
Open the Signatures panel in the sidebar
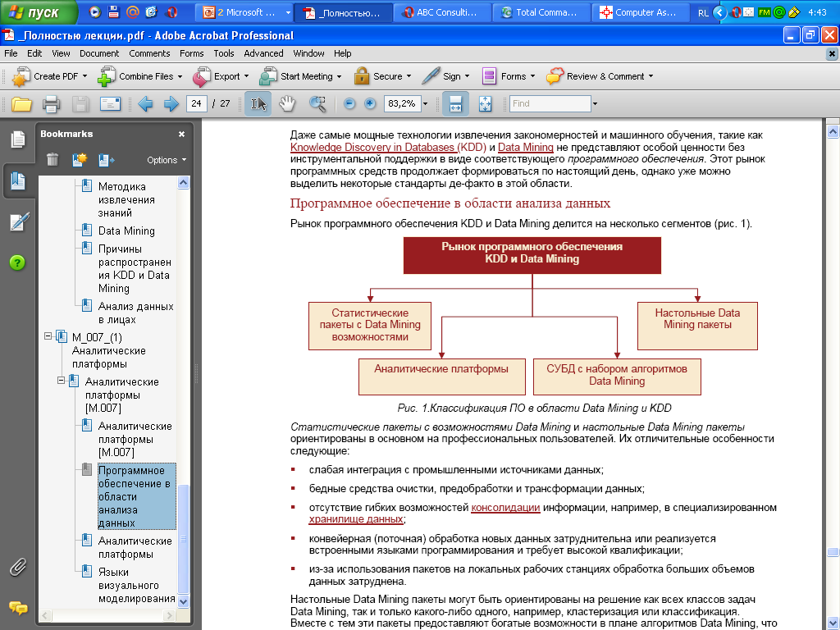pyautogui.click(x=18, y=221)
